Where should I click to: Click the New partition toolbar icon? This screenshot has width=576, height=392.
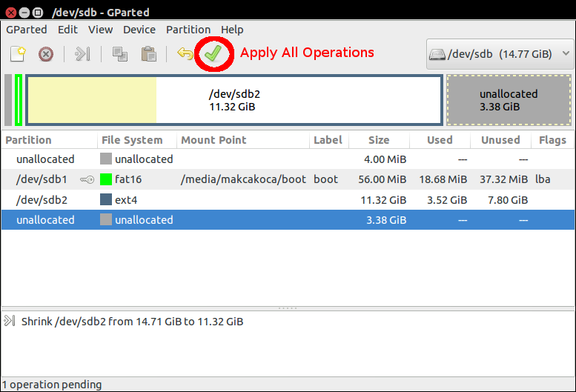pyautogui.click(x=18, y=53)
